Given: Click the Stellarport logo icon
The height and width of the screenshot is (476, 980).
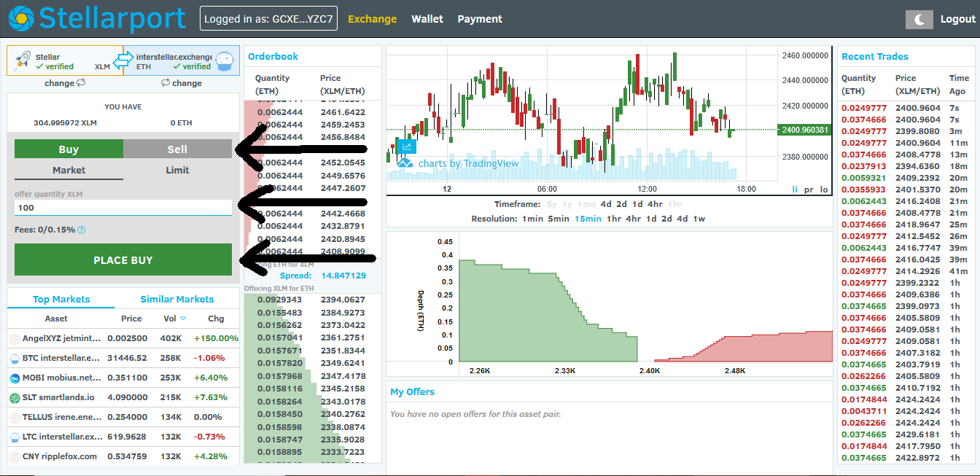Looking at the screenshot, I should (20, 18).
